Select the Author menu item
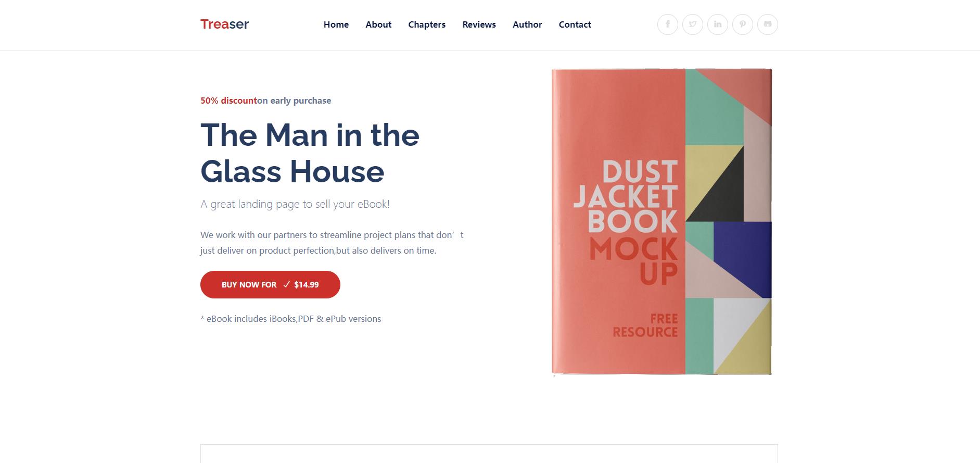Image resolution: width=980 pixels, height=463 pixels. tap(527, 24)
